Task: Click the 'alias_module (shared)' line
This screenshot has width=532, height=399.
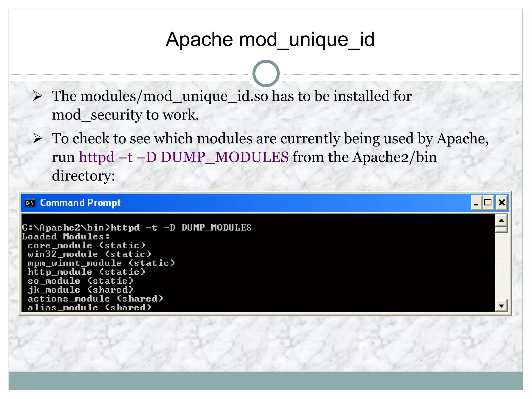Action: pyautogui.click(x=89, y=307)
